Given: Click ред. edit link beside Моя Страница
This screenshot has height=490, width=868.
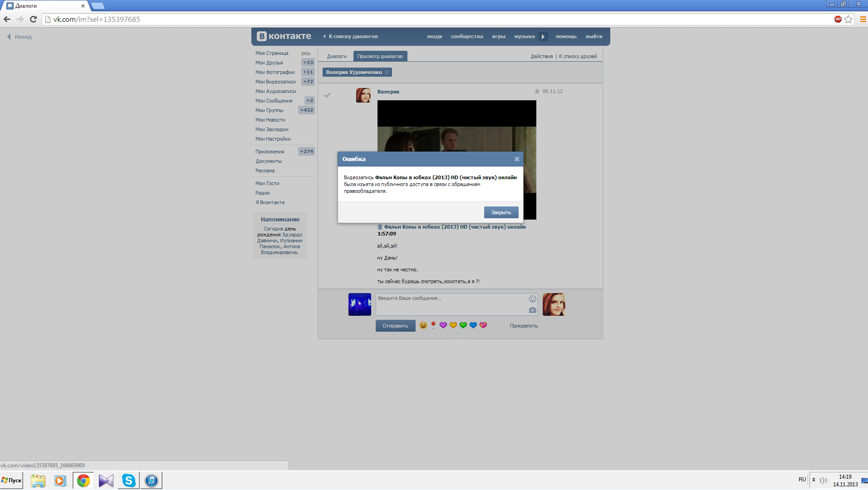Looking at the screenshot, I should click(x=306, y=53).
